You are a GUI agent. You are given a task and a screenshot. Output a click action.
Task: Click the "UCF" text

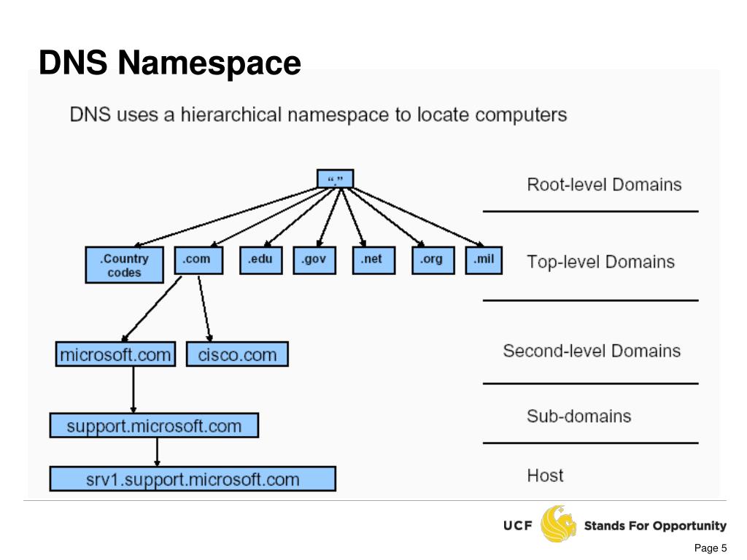tap(517, 526)
